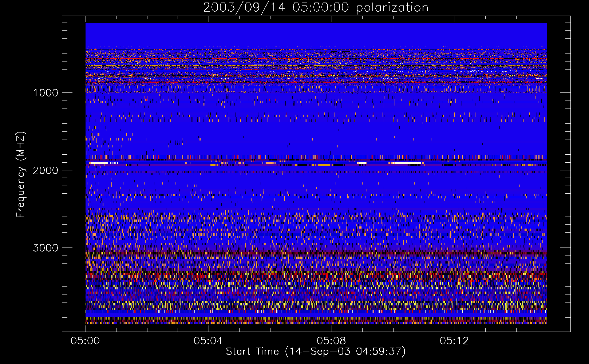Select the plot title '2003/09/14 05:00:00 polarization'

pos(316,7)
